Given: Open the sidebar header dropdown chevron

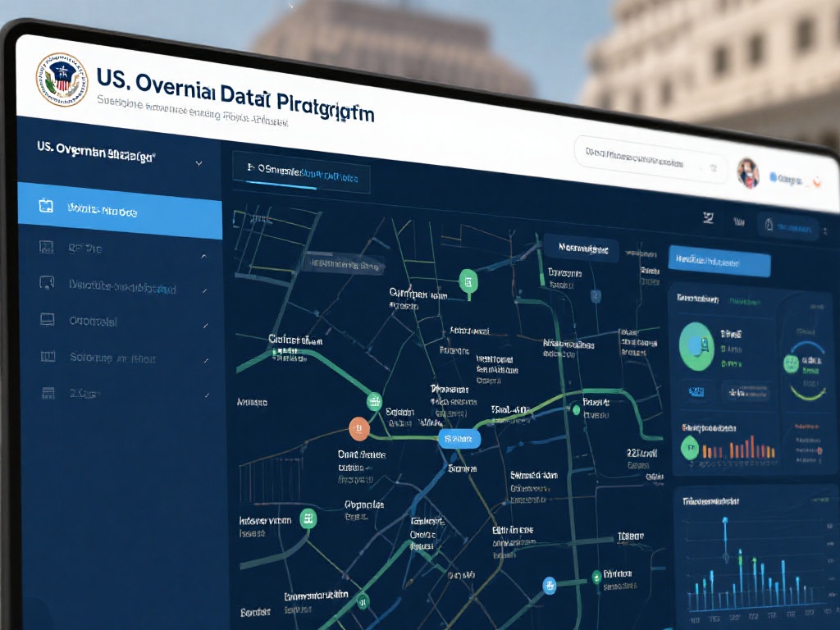Looking at the screenshot, I should pos(199,163).
